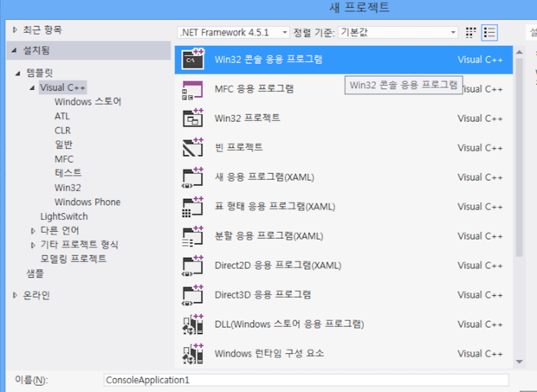The image size is (537, 392).
Task: Click the Windows 런타임 구성 요소 name
Action: click(x=269, y=353)
